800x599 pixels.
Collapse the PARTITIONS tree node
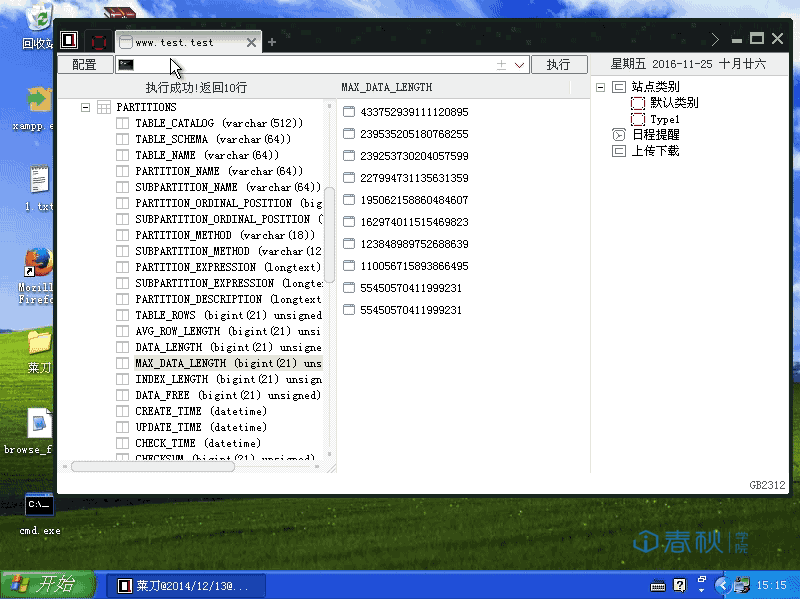point(85,107)
